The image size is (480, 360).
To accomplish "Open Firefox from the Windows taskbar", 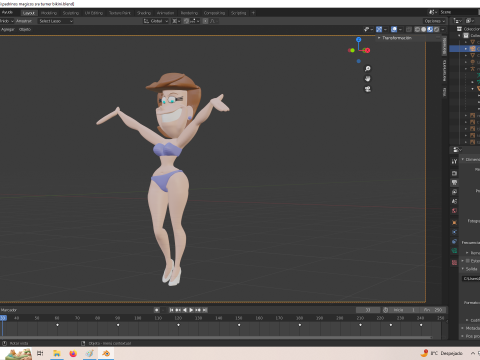I will [x=73, y=353].
